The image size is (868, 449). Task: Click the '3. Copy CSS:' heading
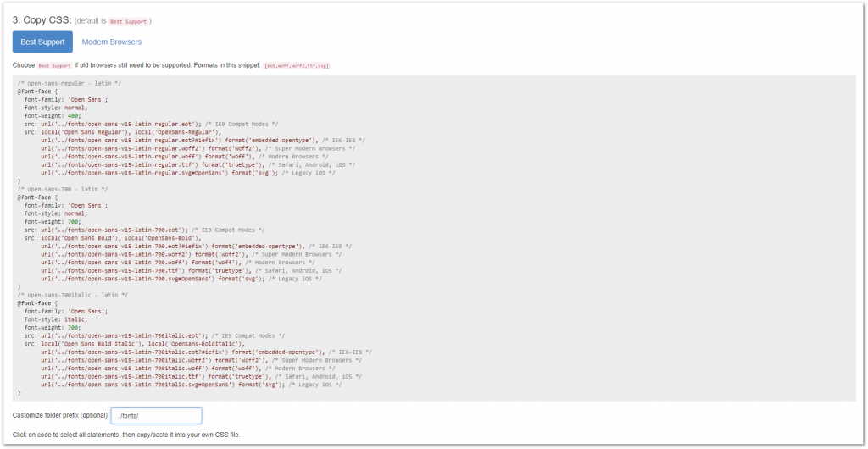coord(42,20)
